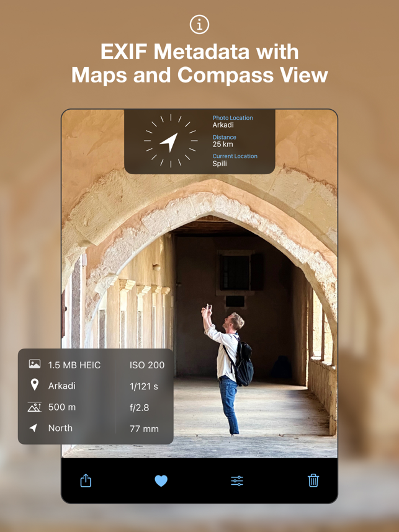Click the info circle icon at top
The height and width of the screenshot is (532, 399).
199,24
